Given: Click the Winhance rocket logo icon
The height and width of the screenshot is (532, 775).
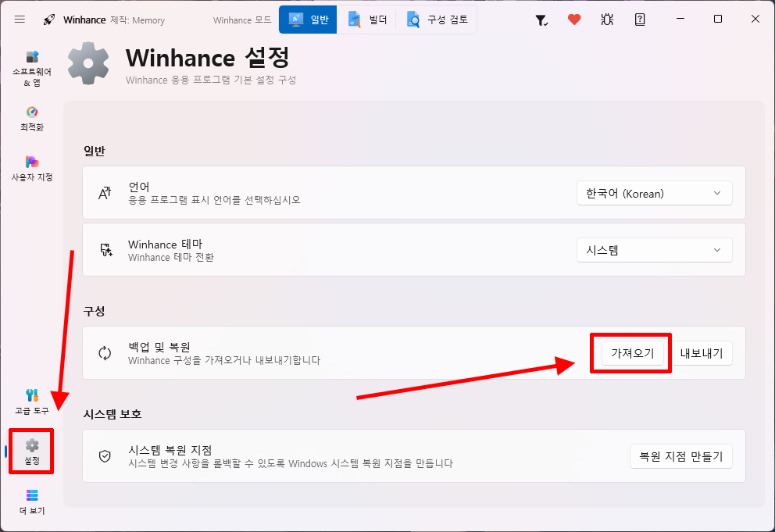Looking at the screenshot, I should click(49, 20).
